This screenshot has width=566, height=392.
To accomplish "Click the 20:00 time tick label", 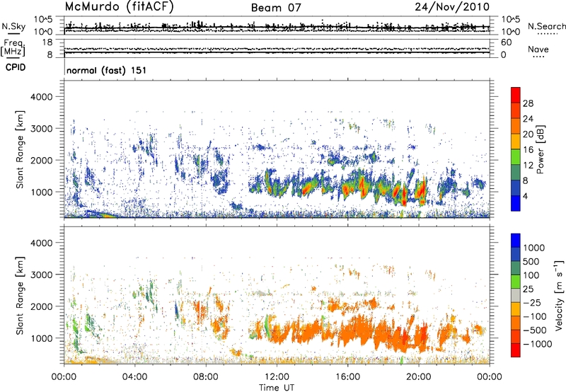I will point(419,377).
